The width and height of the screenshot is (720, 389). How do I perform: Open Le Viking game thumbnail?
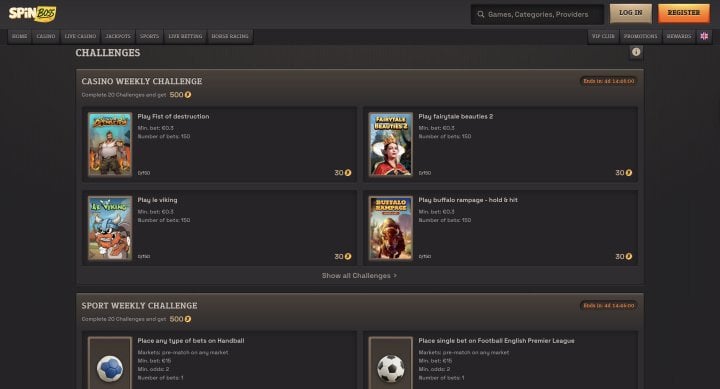(110, 228)
